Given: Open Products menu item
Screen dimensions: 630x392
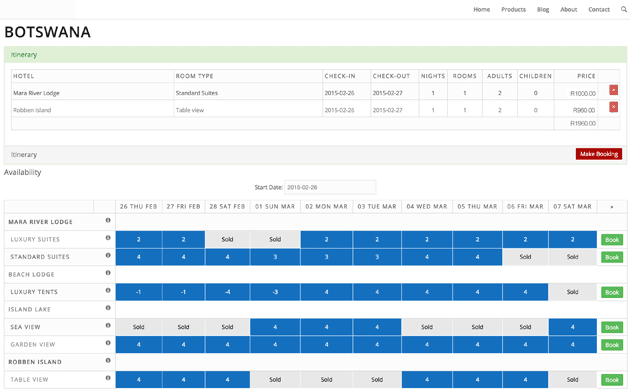Looking at the screenshot, I should (x=513, y=9).
